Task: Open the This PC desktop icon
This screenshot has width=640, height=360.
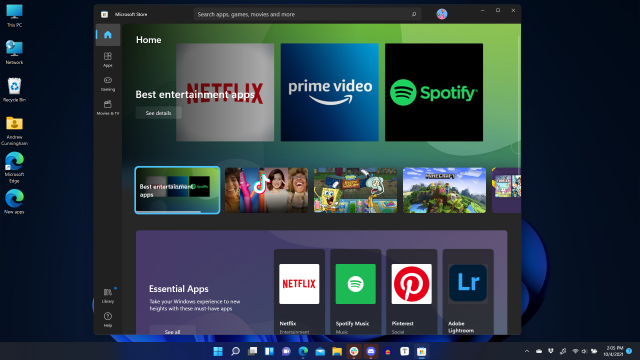Action: 14,16
